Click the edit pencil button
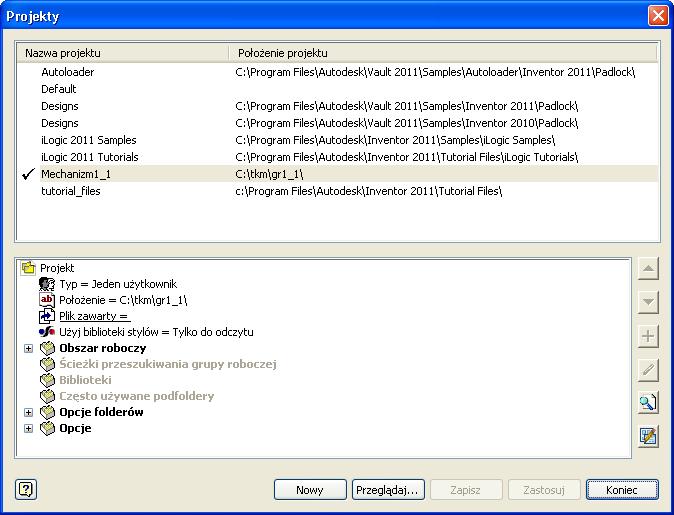Screen dimensions: 674x515 [648, 370]
